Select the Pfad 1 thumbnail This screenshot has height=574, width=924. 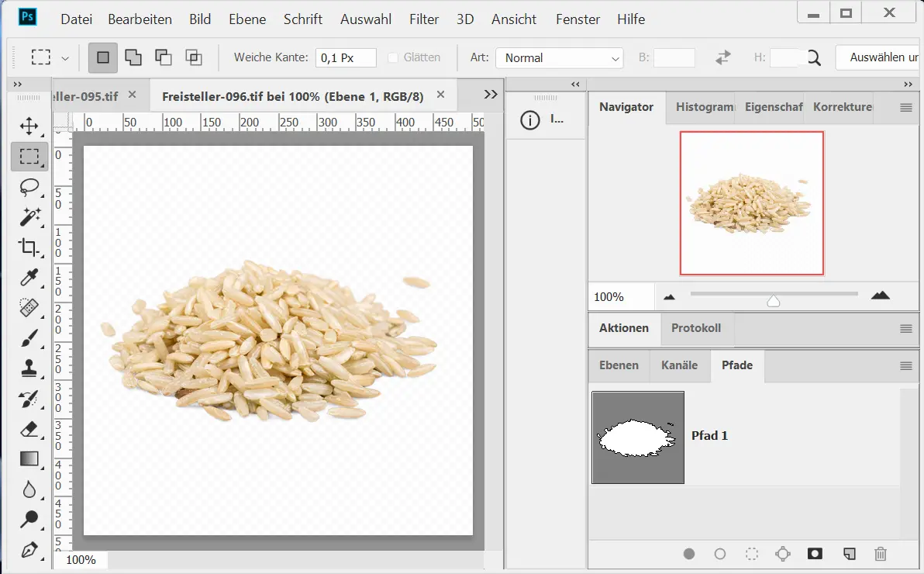(x=638, y=437)
